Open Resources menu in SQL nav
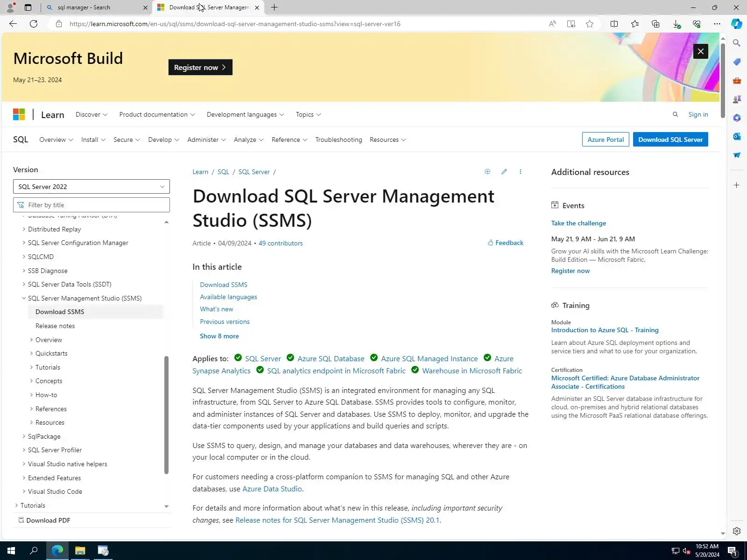 tap(388, 140)
